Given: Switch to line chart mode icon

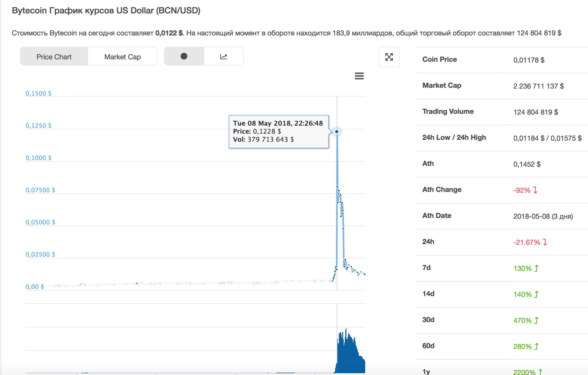Looking at the screenshot, I should (224, 56).
